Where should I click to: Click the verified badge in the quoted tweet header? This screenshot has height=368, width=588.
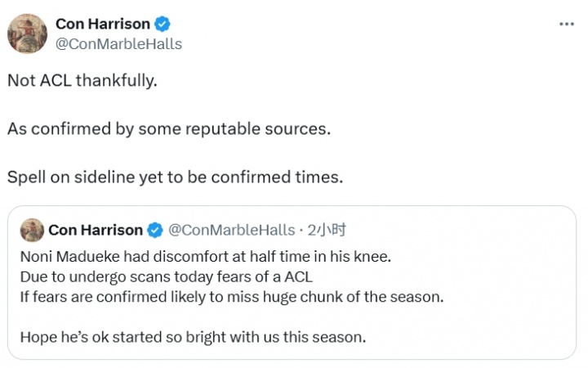pos(155,230)
